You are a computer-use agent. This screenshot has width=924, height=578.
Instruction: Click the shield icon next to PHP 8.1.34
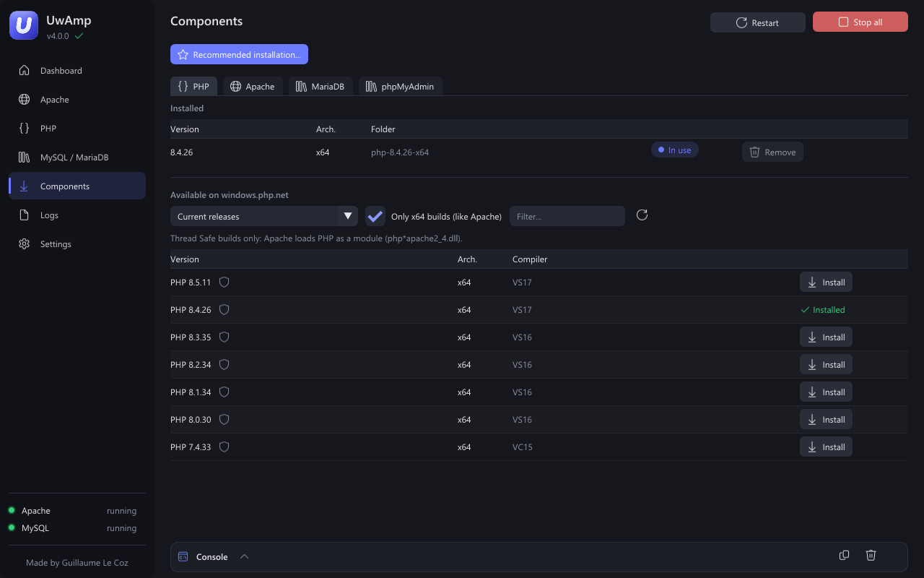pos(224,392)
